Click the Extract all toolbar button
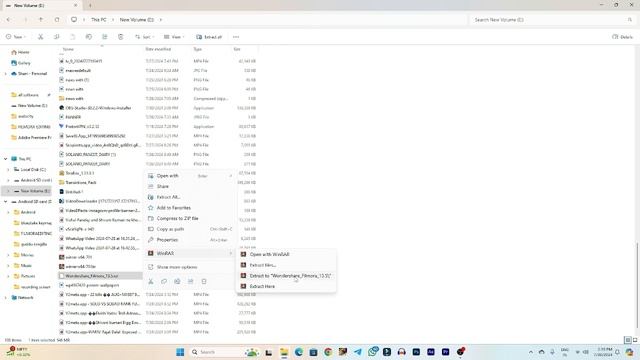This screenshot has width=640, height=360. pyautogui.click(x=209, y=37)
